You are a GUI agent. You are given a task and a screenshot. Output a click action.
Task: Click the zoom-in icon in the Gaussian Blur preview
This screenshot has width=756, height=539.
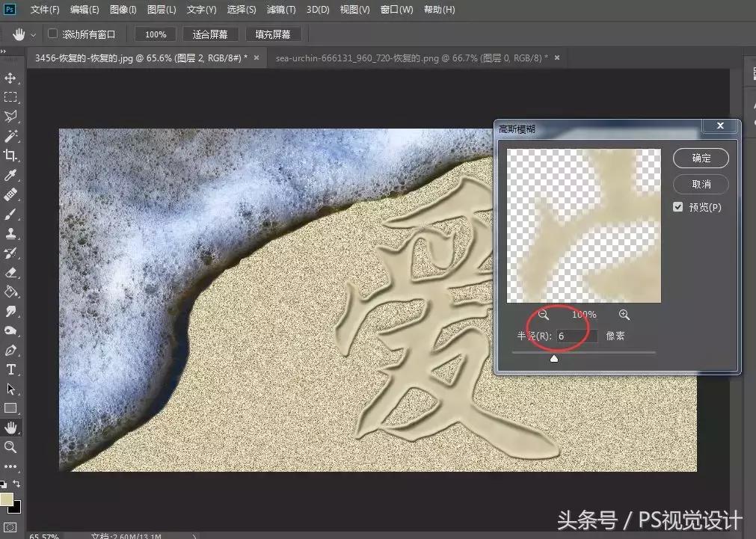(624, 315)
